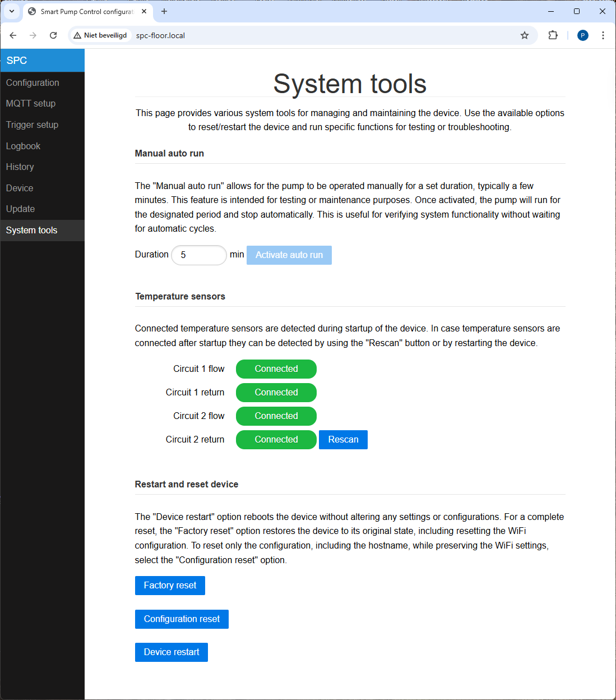This screenshot has width=616, height=700.
Task: Click Circuit 2 flow Connected status
Action: tap(276, 416)
